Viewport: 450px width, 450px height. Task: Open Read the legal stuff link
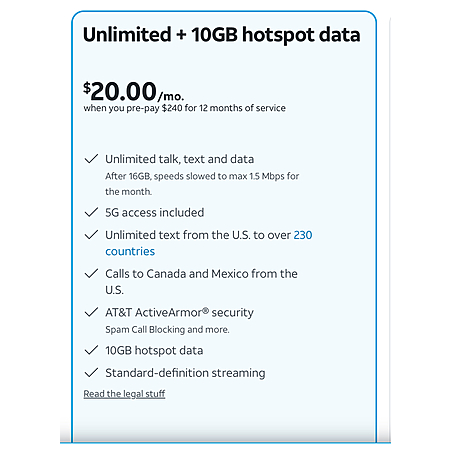pos(124,394)
